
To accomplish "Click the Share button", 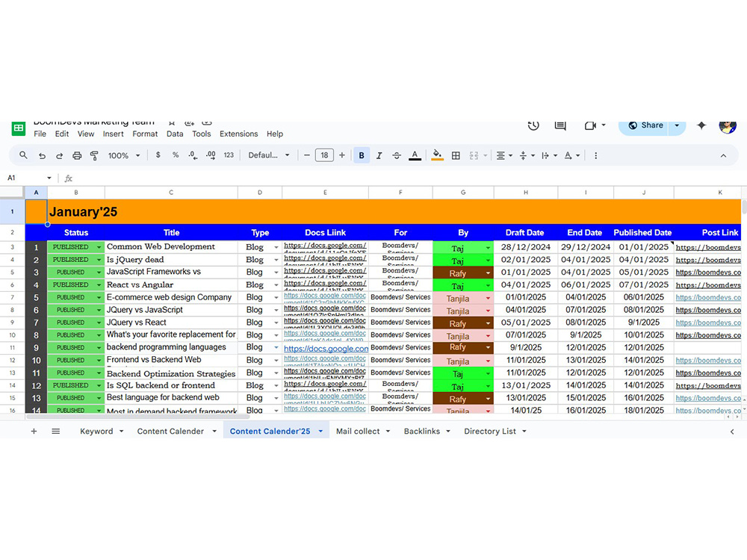I will point(645,125).
